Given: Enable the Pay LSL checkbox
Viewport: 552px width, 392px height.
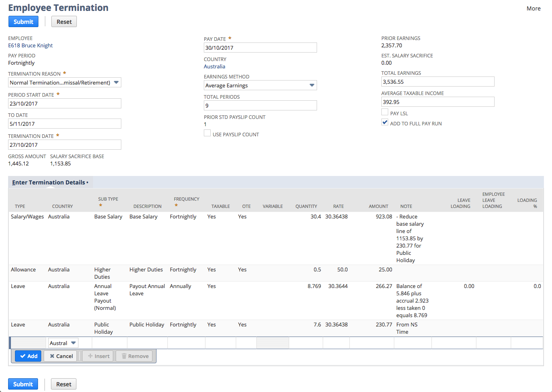Looking at the screenshot, I should 385,112.
